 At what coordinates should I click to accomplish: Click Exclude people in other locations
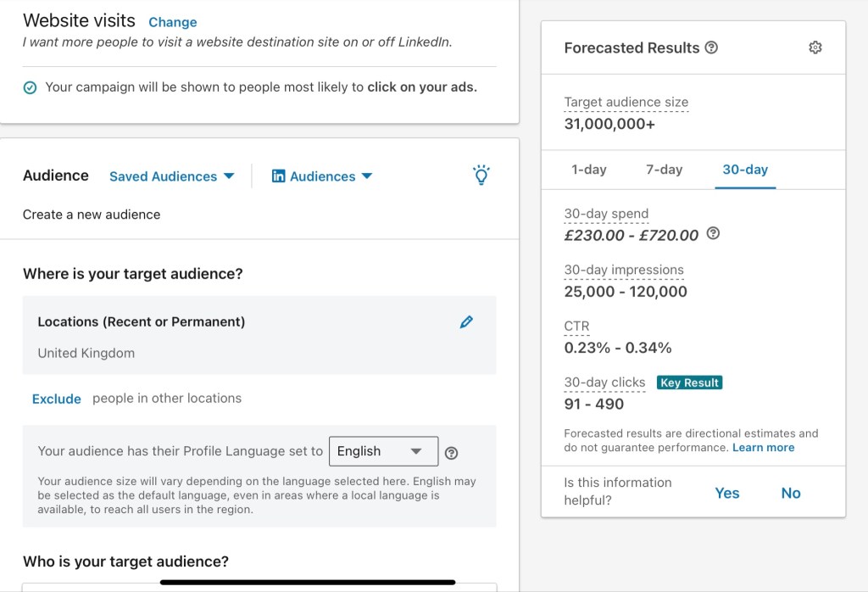[x=57, y=399]
